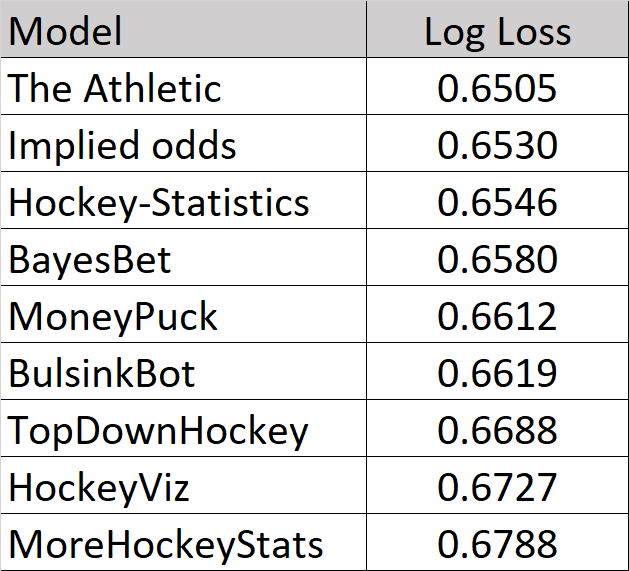
Task: Select the HockeyViz model cell
Action: tap(185, 487)
